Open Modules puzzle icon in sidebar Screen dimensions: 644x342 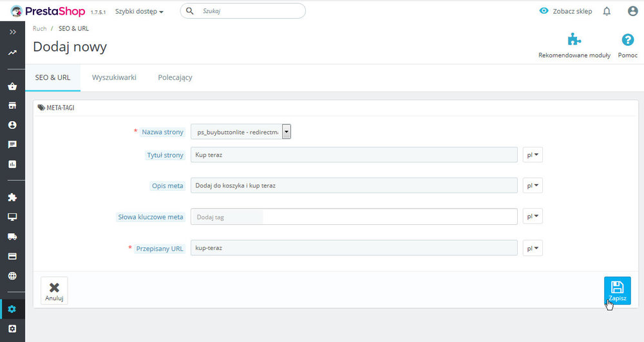pos(12,197)
